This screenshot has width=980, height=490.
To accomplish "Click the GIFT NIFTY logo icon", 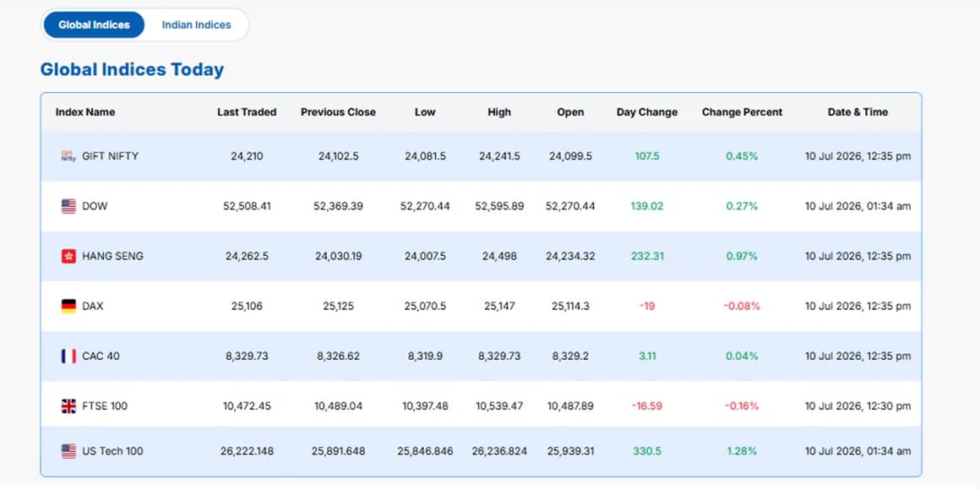I will pos(68,156).
